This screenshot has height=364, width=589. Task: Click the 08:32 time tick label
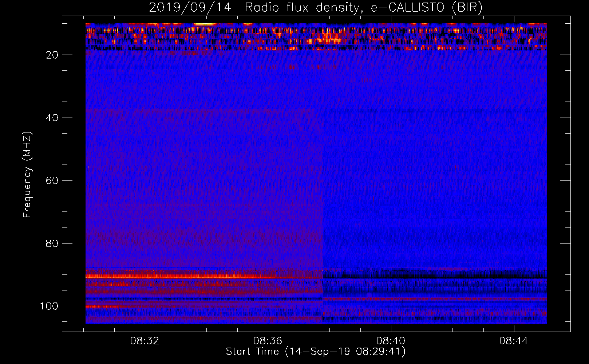pos(145,341)
